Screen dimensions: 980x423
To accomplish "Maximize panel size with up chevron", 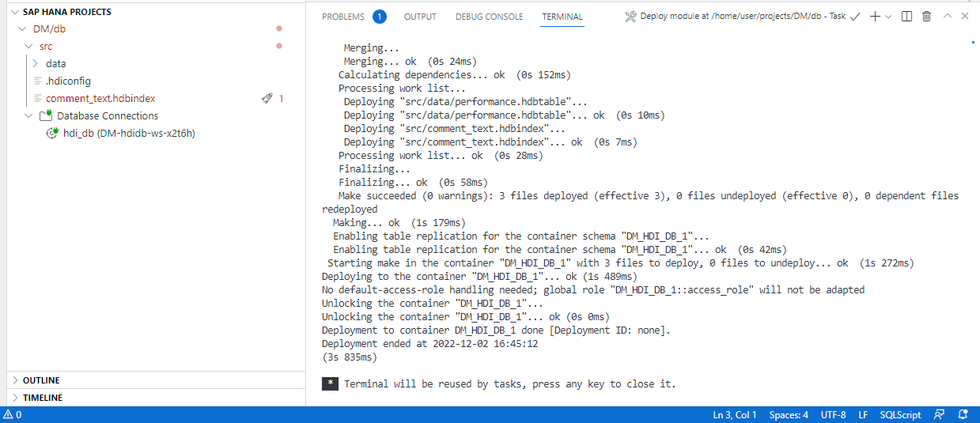I will pos(948,17).
